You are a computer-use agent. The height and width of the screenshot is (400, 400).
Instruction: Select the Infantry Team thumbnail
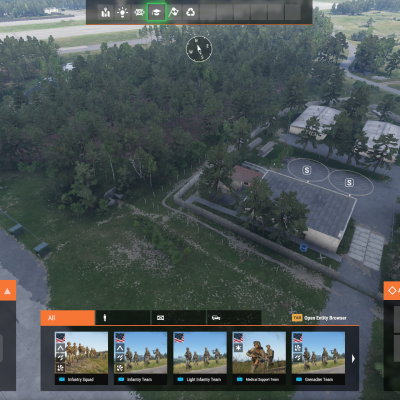(140, 358)
